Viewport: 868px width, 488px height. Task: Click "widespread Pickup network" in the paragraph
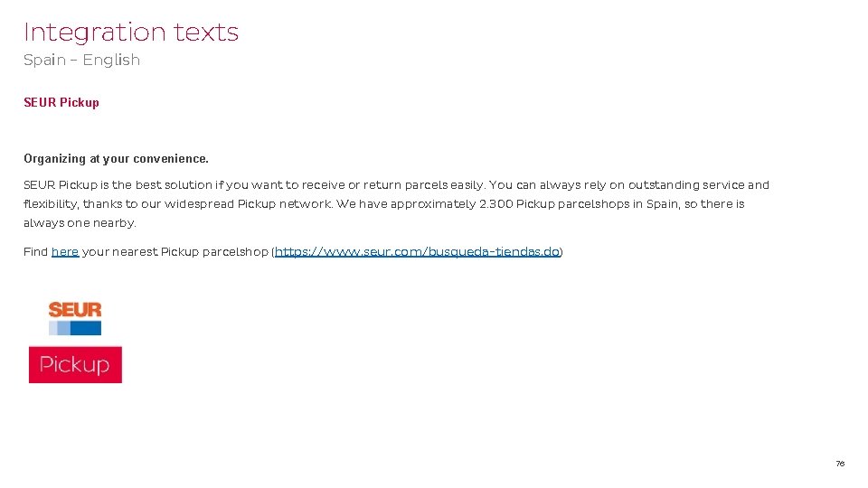[x=248, y=204]
